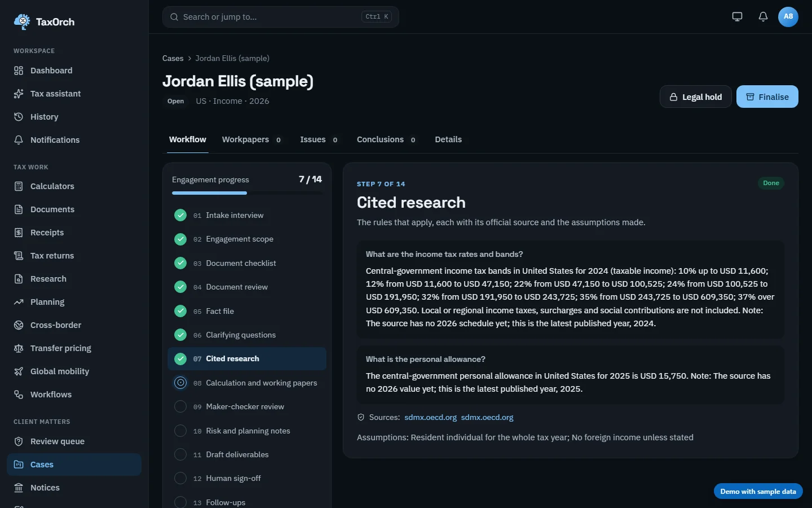Click the engagement progress bar
This screenshot has height=508, width=812.
pos(247,193)
